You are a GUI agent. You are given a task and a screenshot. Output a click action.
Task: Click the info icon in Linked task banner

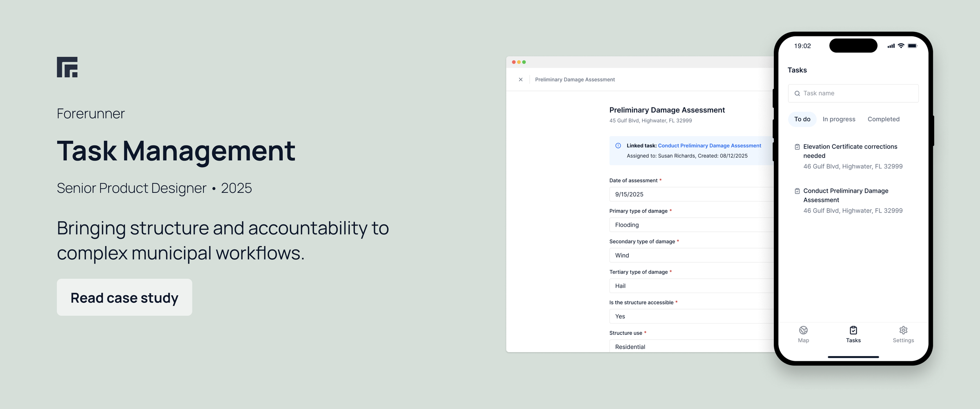click(x=618, y=145)
